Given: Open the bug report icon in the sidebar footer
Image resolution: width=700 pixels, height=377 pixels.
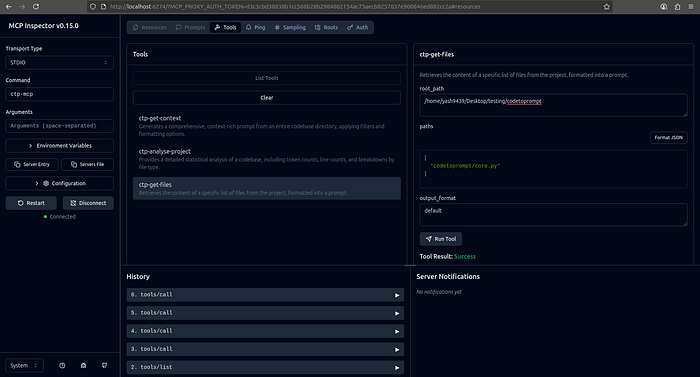Looking at the screenshot, I should (x=83, y=365).
